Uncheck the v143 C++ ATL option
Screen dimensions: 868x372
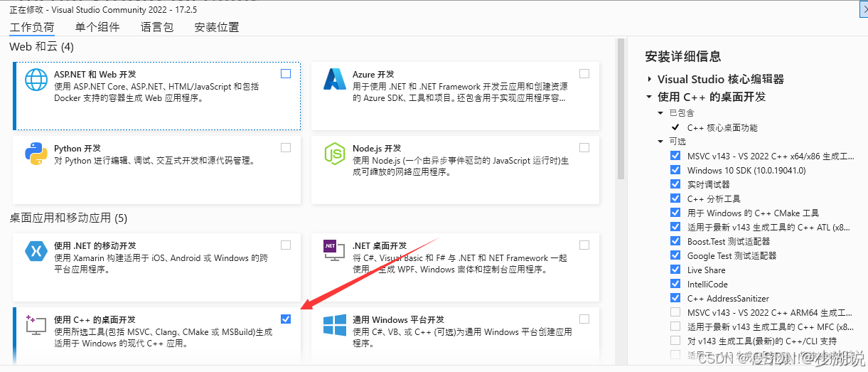pos(675,227)
